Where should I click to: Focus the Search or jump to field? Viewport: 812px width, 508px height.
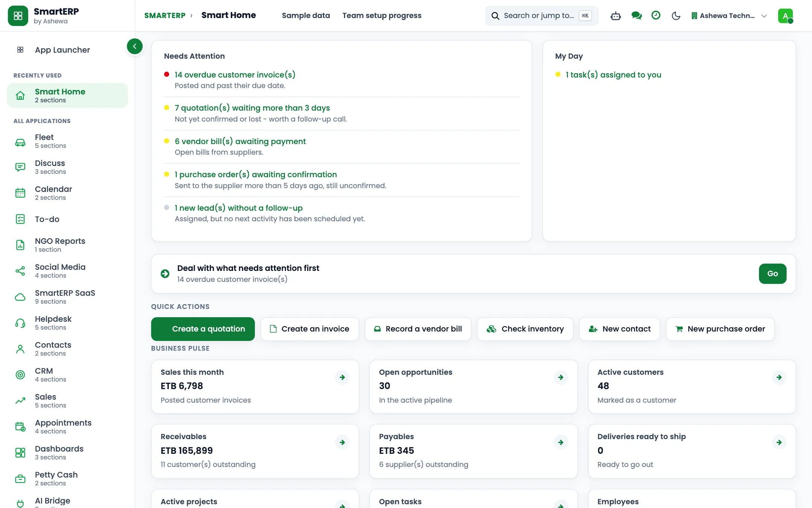[x=541, y=16]
